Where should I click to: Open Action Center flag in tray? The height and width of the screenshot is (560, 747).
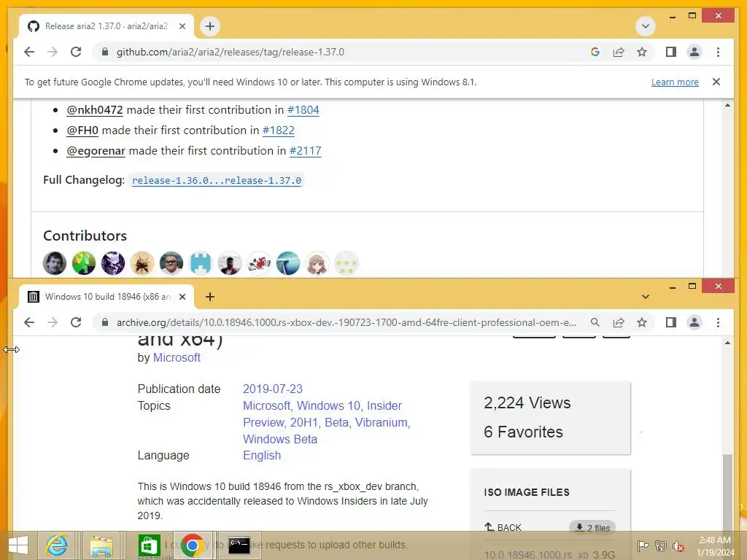643,545
